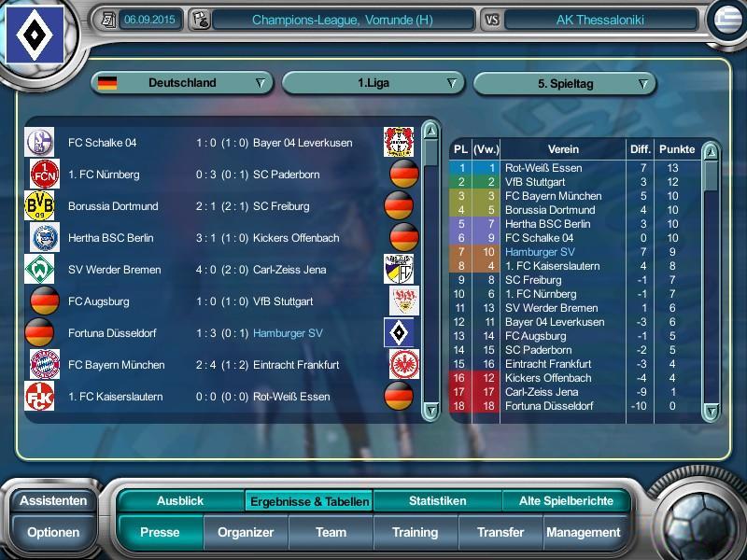This screenshot has height=560, width=747.
Task: Click the Hertha BSC Berlin crest
Action: pos(45,237)
